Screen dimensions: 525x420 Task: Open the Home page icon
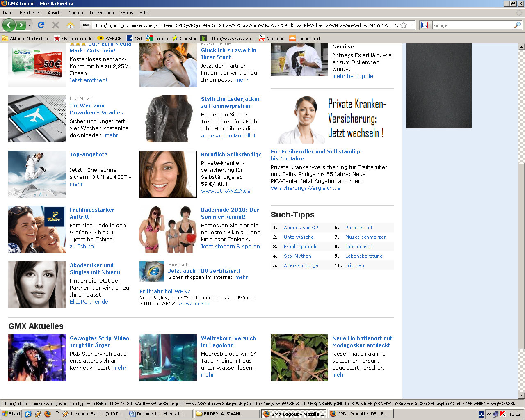pos(71,25)
